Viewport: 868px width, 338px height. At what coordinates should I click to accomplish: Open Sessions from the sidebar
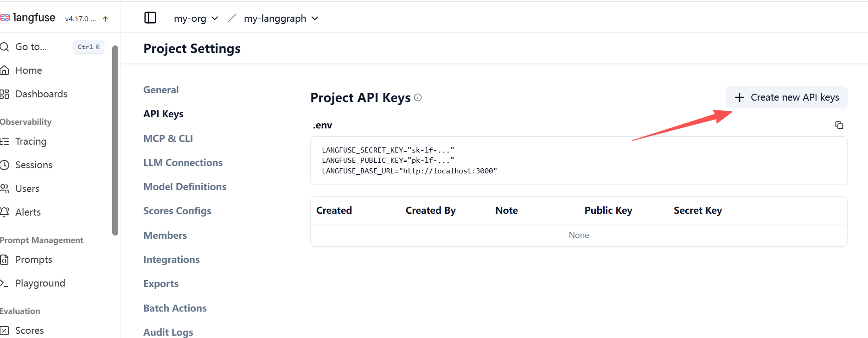click(x=34, y=165)
